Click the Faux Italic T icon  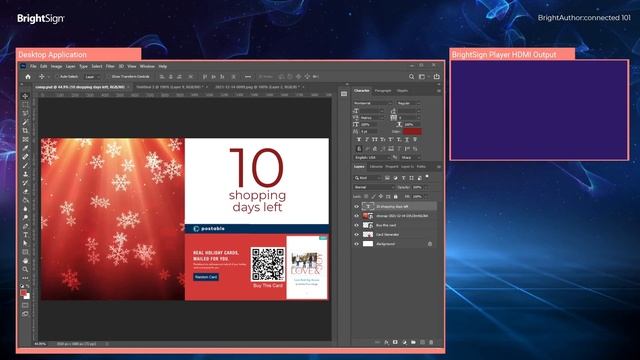click(x=367, y=140)
